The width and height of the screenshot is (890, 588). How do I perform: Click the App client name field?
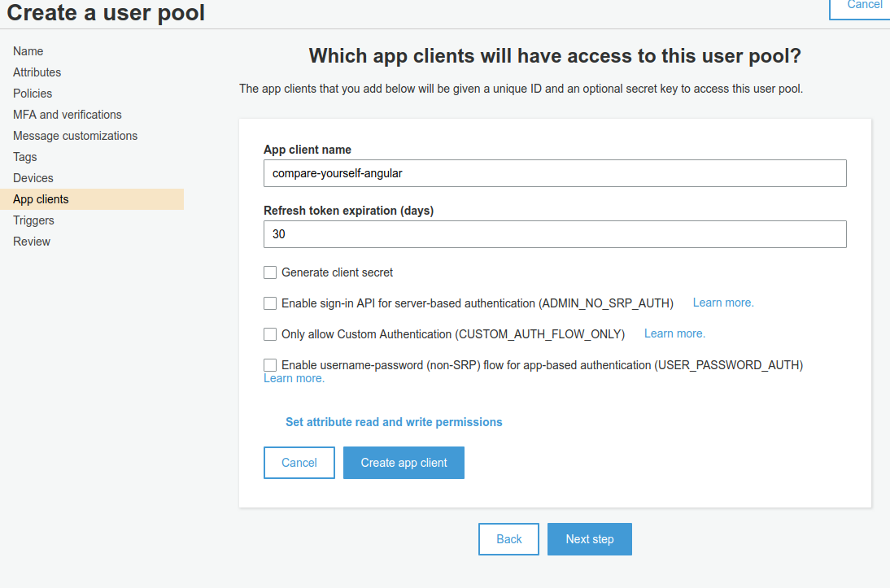[x=555, y=173]
